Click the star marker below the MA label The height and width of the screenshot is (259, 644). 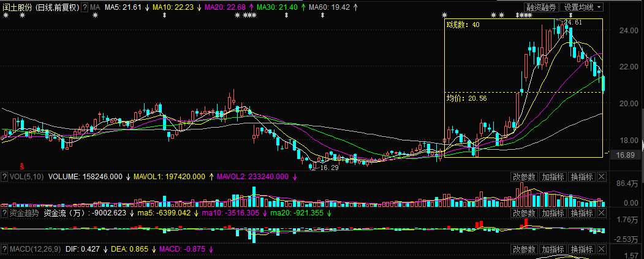pyautogui.click(x=96, y=15)
